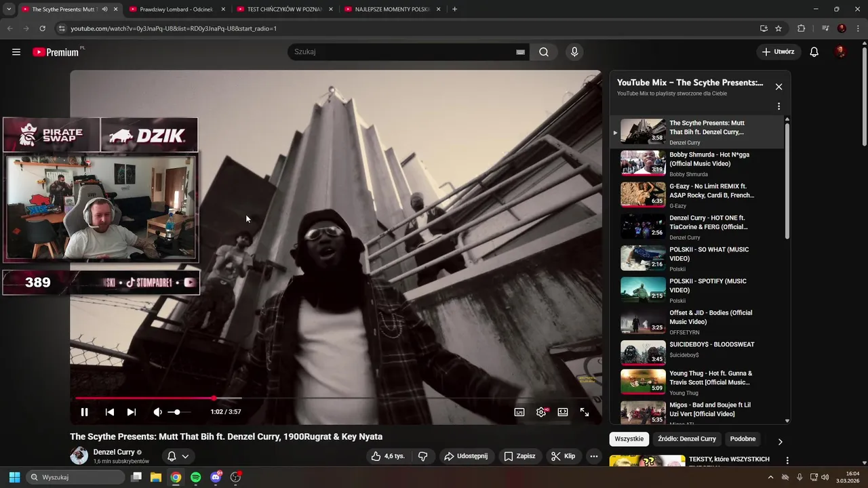
Task: Switch to NAJLEPSZE MOMENTY POLSKI tab
Action: pyautogui.click(x=392, y=9)
